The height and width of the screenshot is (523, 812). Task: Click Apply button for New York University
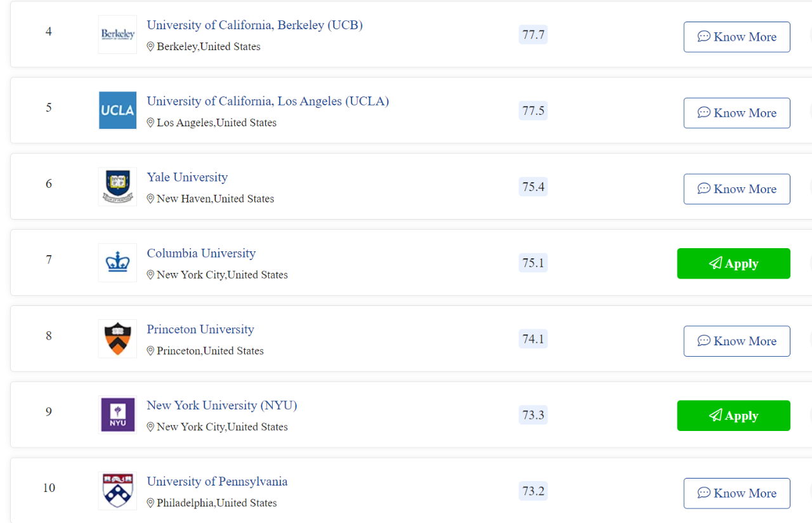734,416
